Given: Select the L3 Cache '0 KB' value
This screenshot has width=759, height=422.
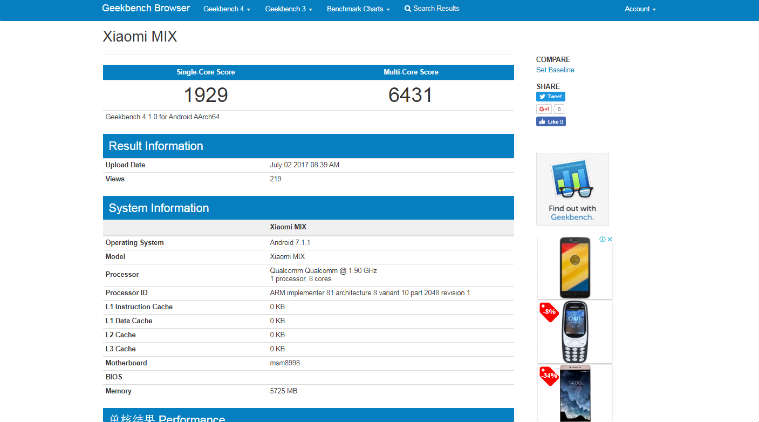Looking at the screenshot, I should (x=277, y=349).
